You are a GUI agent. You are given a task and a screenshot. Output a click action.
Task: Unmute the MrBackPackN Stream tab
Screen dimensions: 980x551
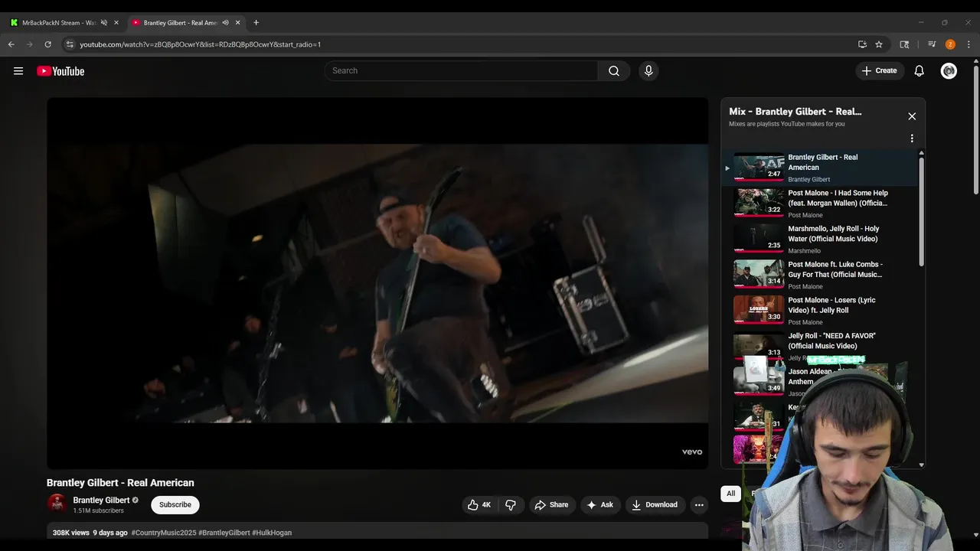click(x=104, y=23)
